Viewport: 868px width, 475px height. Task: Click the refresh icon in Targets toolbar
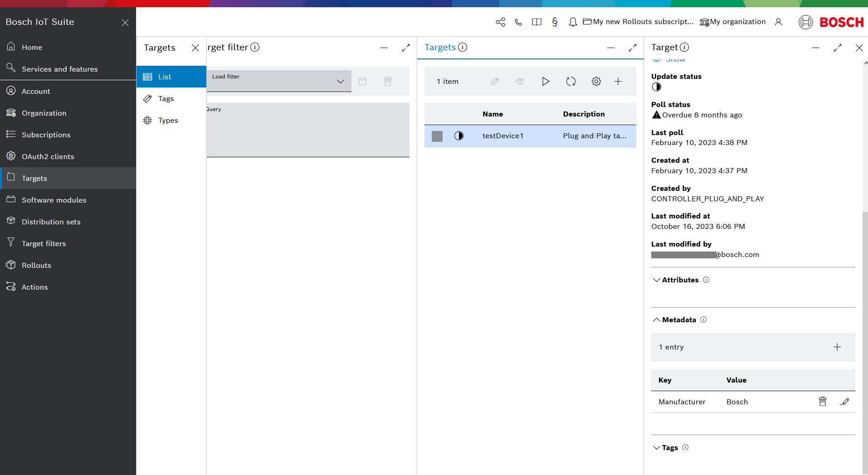[x=571, y=82]
